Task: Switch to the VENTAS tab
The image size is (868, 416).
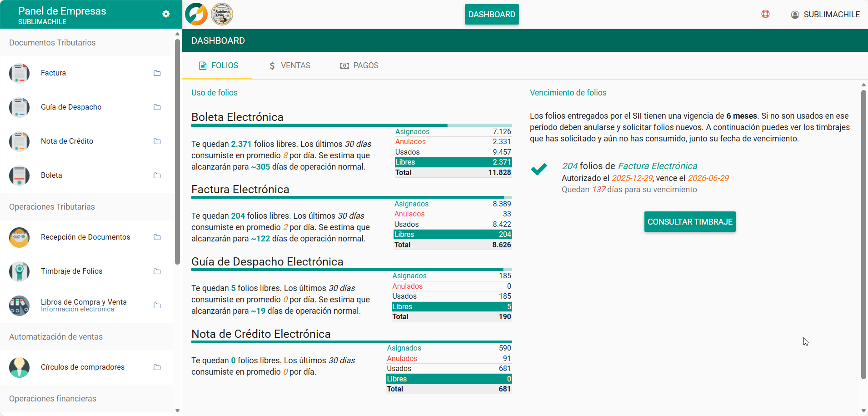Action: pyautogui.click(x=290, y=65)
